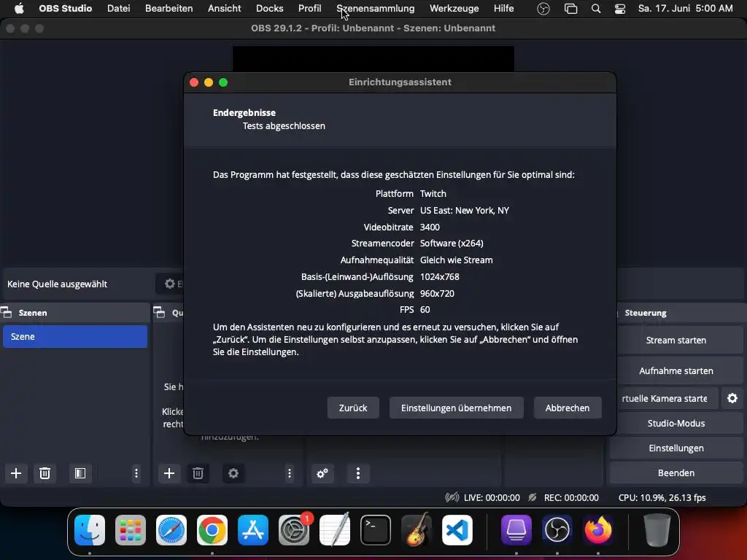Open OBS status icon in menu bar
The width and height of the screenshot is (747, 560).
(543, 9)
